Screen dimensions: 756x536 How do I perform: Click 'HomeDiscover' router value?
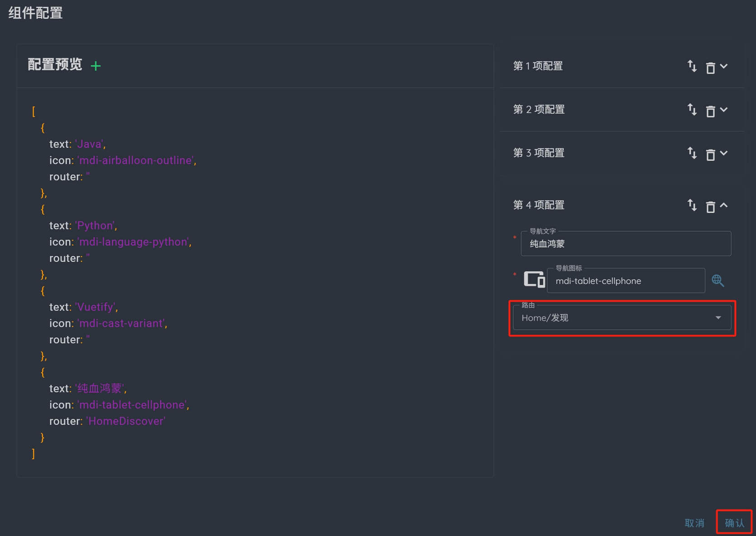pos(126,421)
